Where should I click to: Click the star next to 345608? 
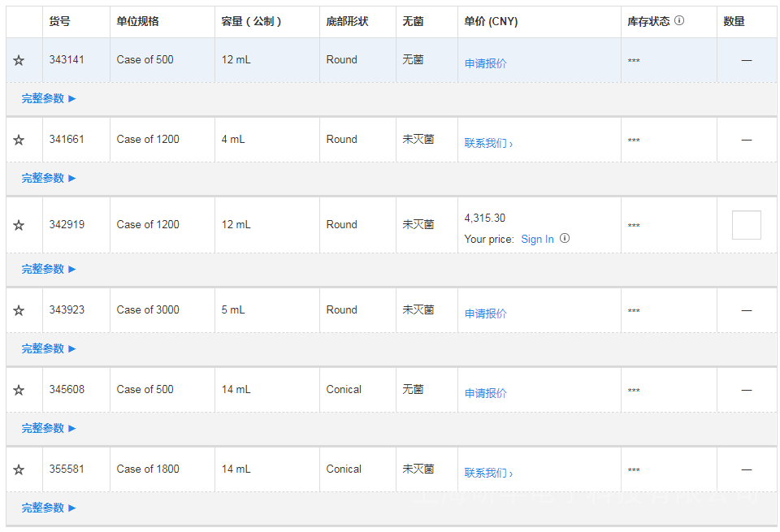(x=19, y=390)
